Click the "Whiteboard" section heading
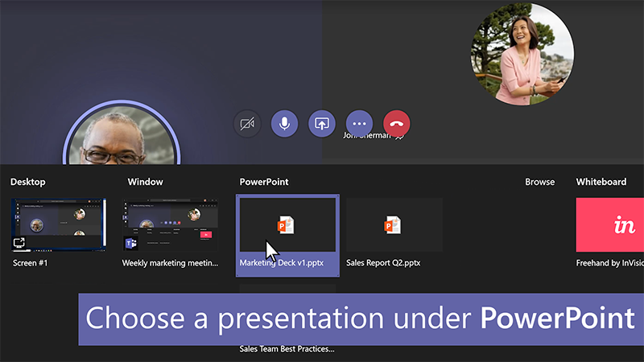Screen dimensions: 644x362 [x=601, y=182]
